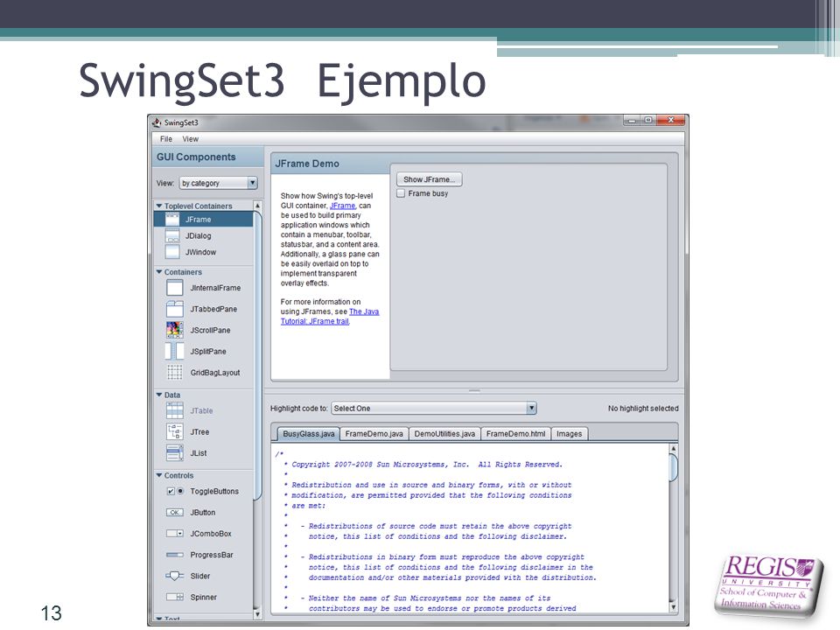The width and height of the screenshot is (840, 630).
Task: Click the code viewer scrollbar up arrow
Action: coord(674,448)
